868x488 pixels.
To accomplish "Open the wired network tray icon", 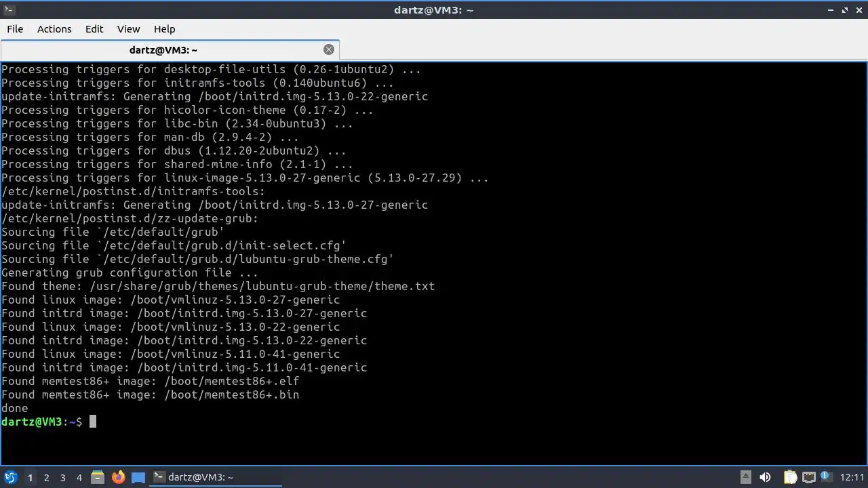I will (808, 477).
